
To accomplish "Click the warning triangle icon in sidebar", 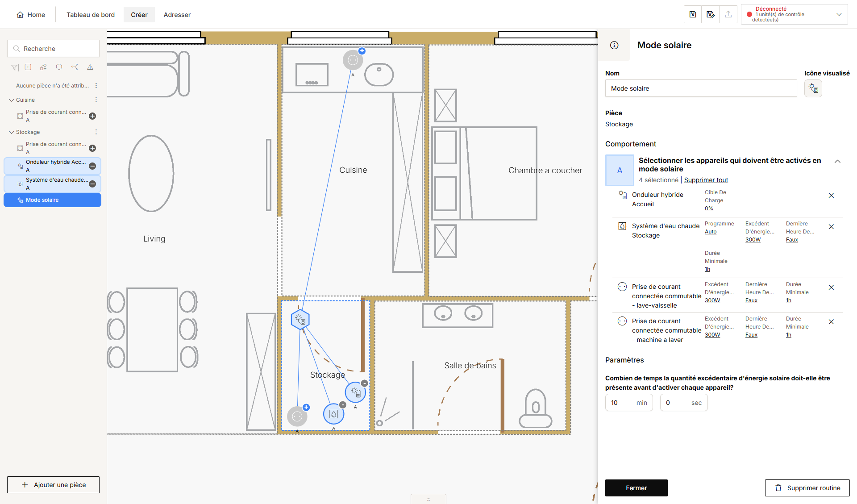I will (x=90, y=67).
